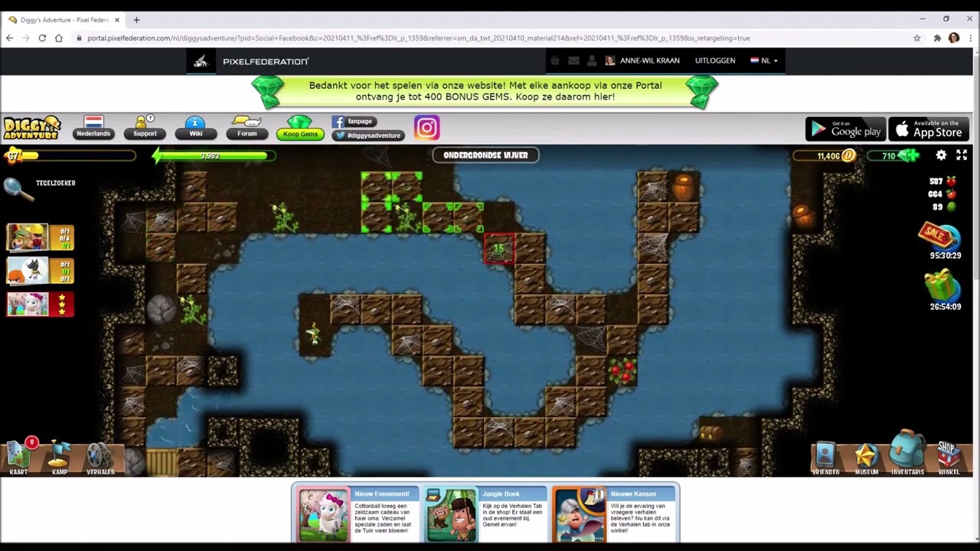Click the Tegelzoeker magnifying glass
Image resolution: width=980 pixels, height=551 pixels.
(18, 188)
